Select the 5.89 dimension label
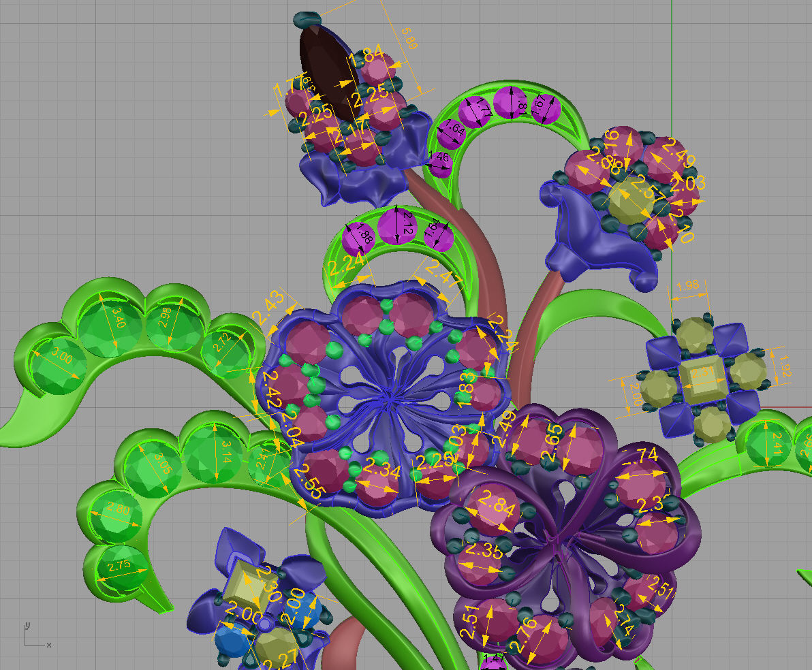812x670 pixels. point(409,38)
